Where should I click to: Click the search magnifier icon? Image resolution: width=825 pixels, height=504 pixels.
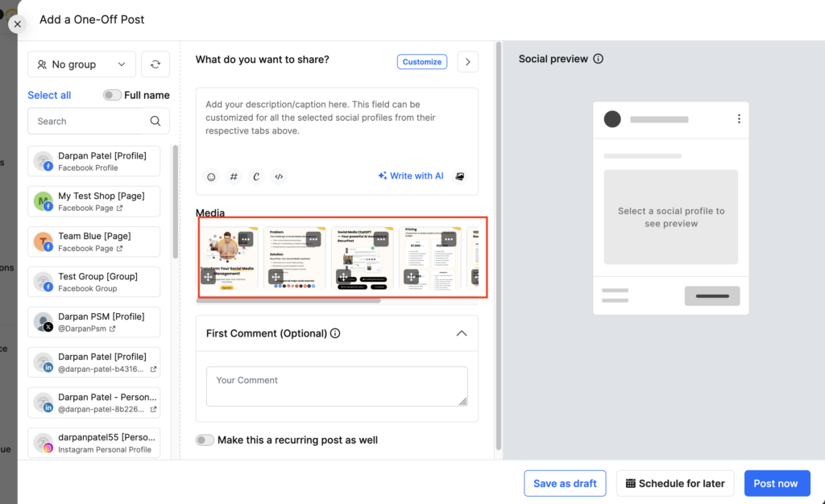tap(155, 121)
